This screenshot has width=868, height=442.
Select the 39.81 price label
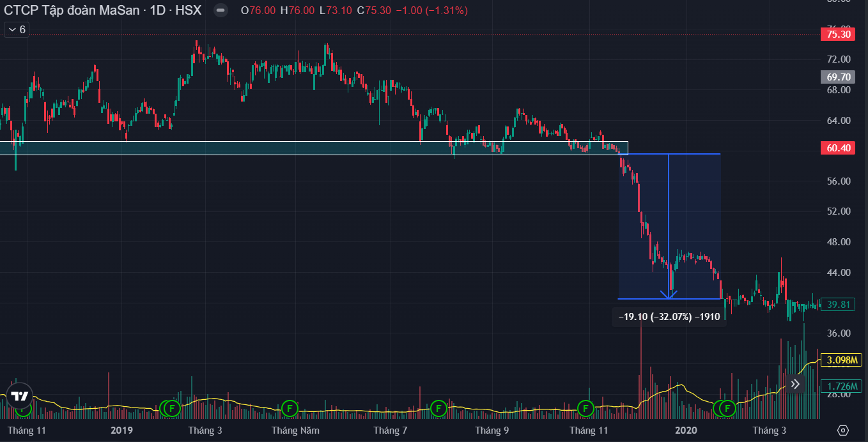coord(838,305)
